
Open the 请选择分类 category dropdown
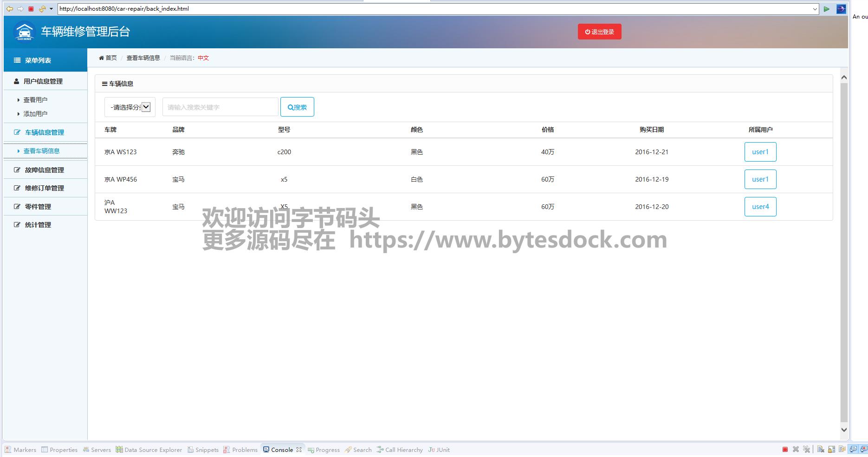coord(130,107)
